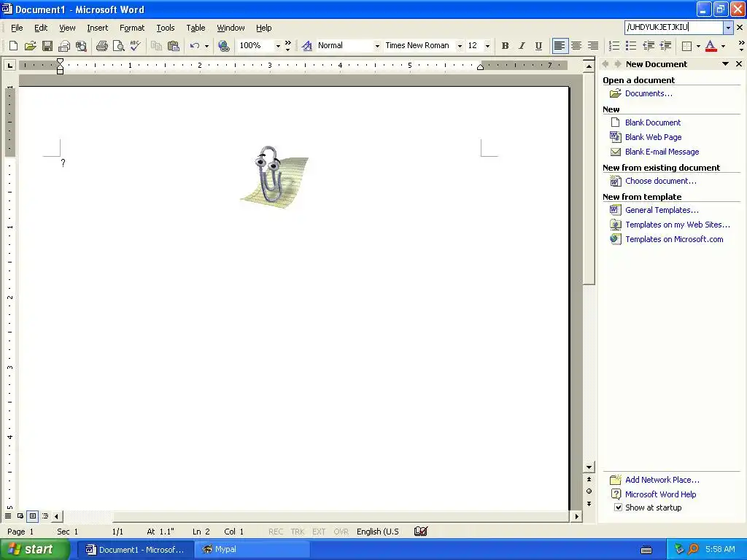
Task: Apply numbered list formatting
Action: pos(614,46)
